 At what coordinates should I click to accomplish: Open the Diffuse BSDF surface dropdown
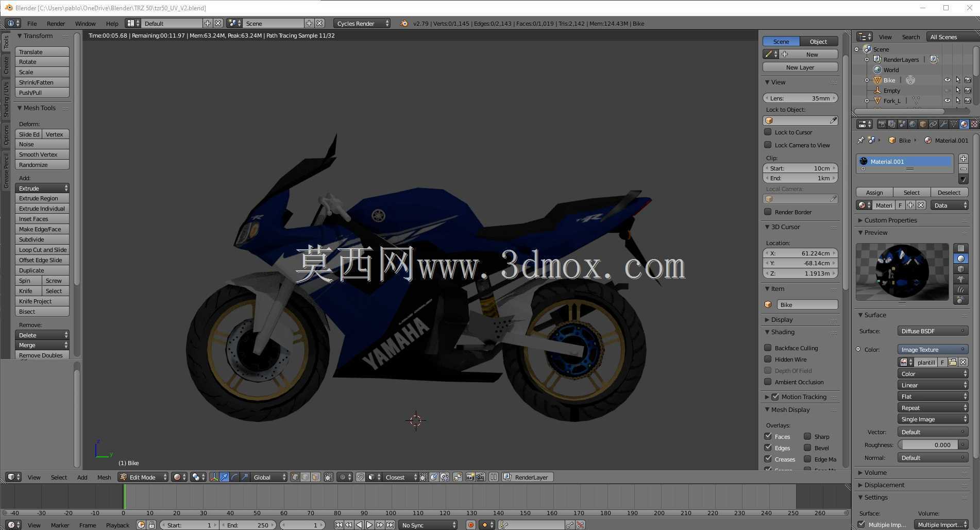(x=933, y=331)
